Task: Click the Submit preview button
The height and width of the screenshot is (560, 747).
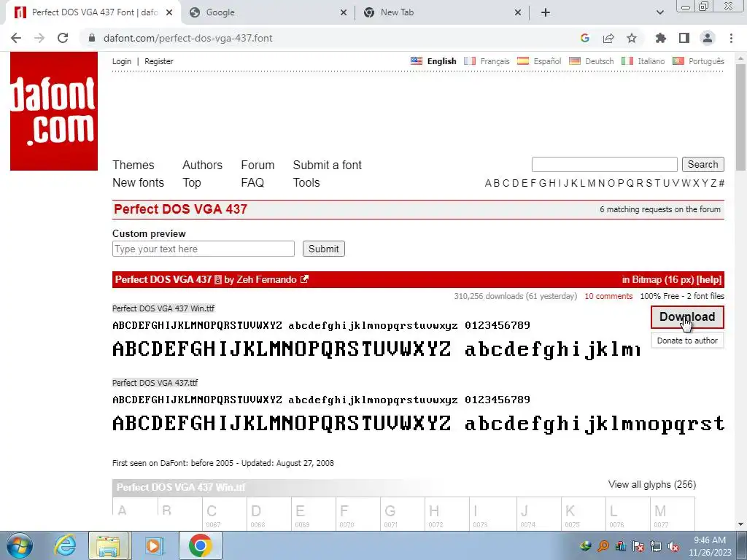Action: click(x=323, y=249)
